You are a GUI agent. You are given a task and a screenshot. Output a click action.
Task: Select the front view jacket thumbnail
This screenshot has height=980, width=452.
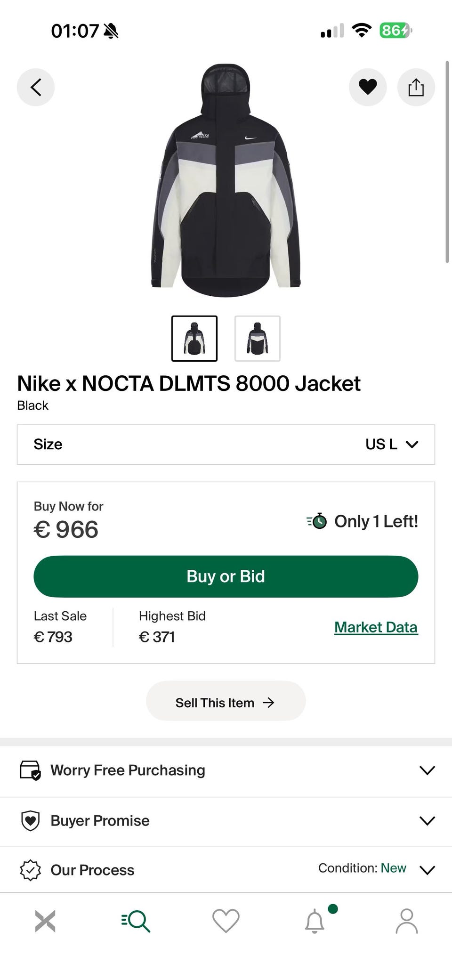tap(194, 339)
